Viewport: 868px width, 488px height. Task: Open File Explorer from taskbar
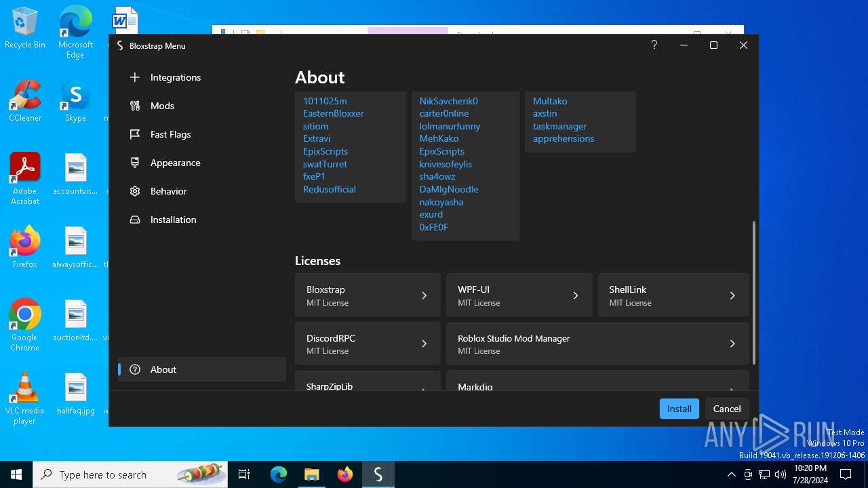(x=311, y=474)
